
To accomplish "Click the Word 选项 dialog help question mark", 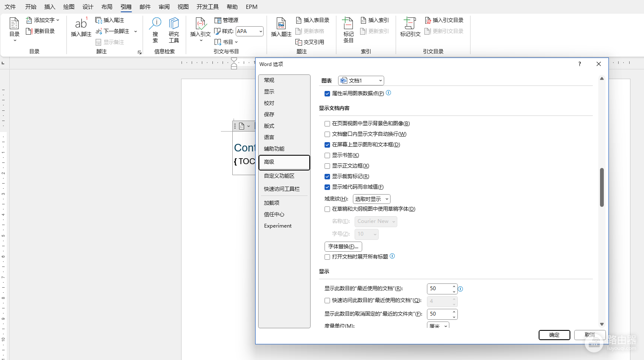I will [x=580, y=64].
